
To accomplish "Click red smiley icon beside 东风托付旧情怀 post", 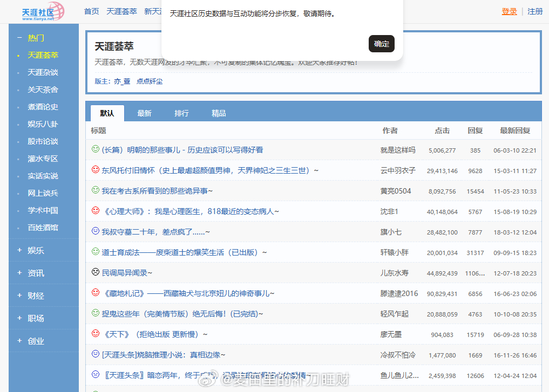I will tap(96, 170).
